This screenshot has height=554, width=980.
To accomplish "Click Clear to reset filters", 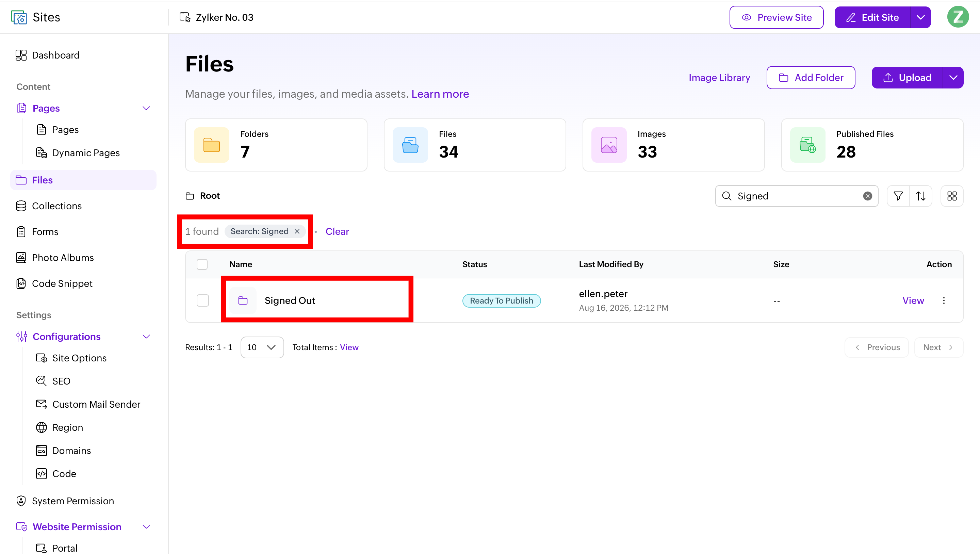I will (x=337, y=231).
